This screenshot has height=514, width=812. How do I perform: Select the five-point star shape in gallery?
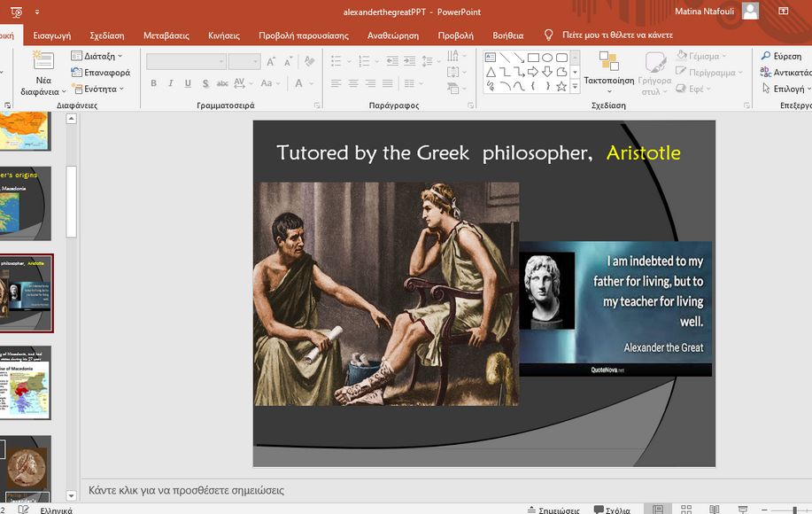pyautogui.click(x=561, y=87)
